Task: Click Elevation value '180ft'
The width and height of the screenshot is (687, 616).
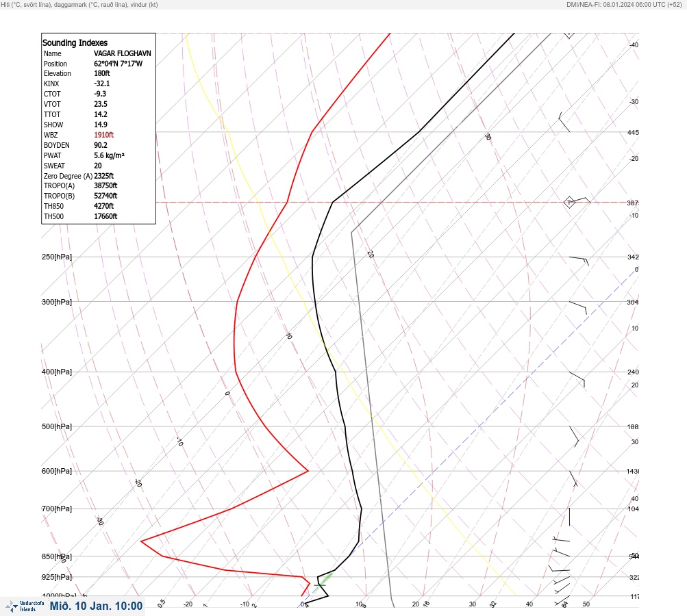Action: [x=102, y=73]
